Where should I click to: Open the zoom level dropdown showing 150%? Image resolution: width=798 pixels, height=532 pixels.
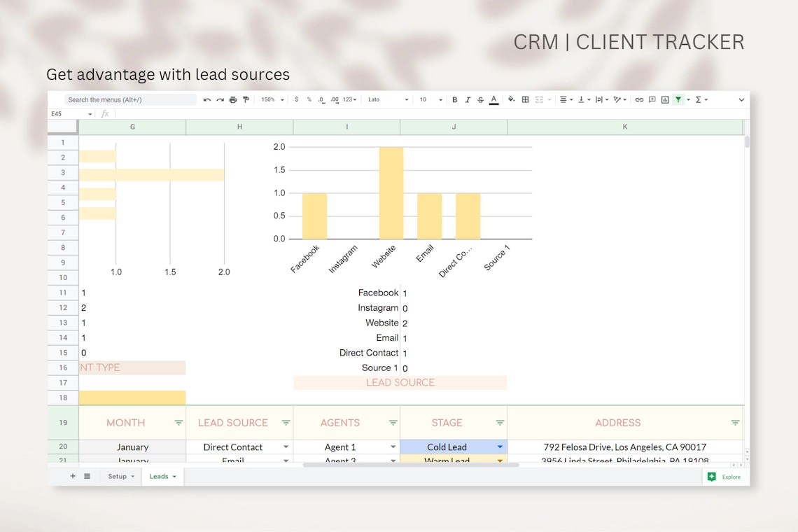coord(272,99)
